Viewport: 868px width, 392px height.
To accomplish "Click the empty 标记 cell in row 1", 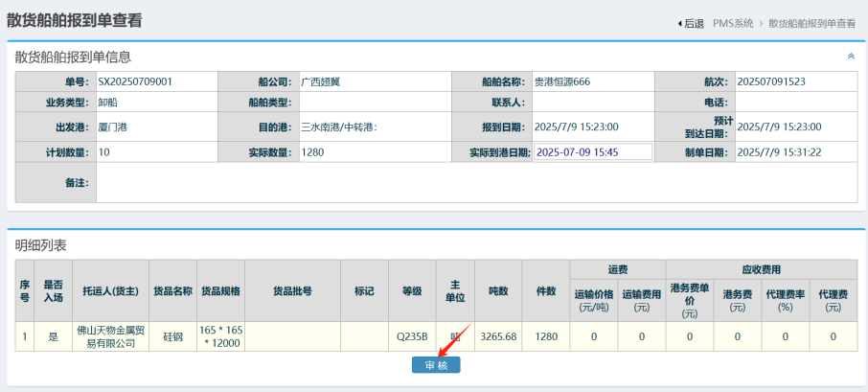I will 363,336.
